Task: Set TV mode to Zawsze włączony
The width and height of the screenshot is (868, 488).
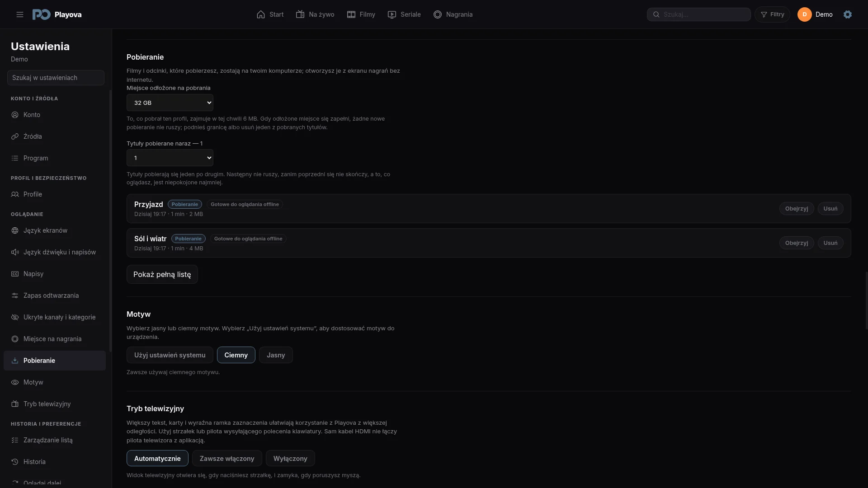Action: (227, 458)
